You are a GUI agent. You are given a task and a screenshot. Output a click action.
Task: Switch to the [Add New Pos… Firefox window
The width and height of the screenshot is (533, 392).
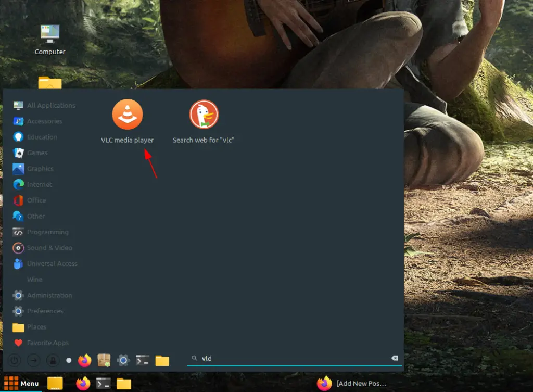pyautogui.click(x=352, y=384)
